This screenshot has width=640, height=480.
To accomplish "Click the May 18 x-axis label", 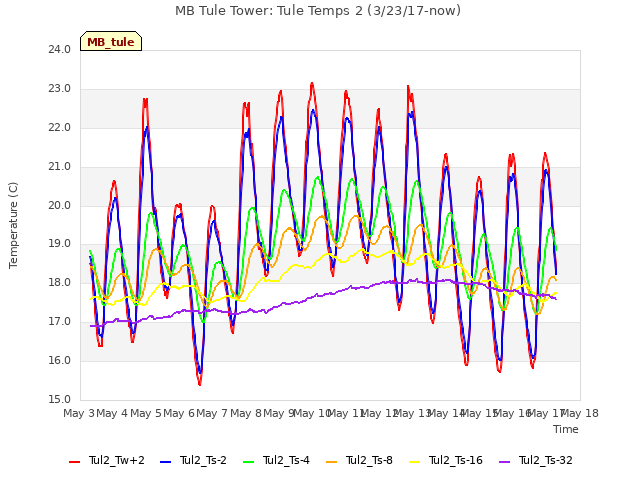I will [x=580, y=413].
